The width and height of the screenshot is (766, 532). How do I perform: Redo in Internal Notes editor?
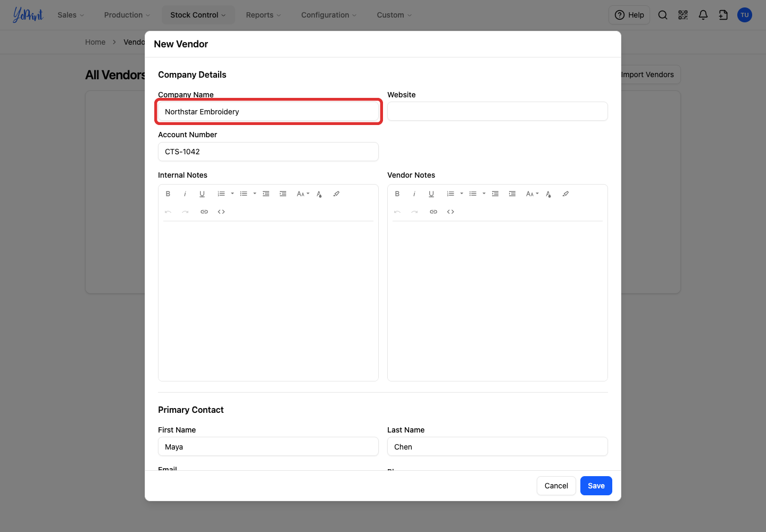pyautogui.click(x=185, y=212)
